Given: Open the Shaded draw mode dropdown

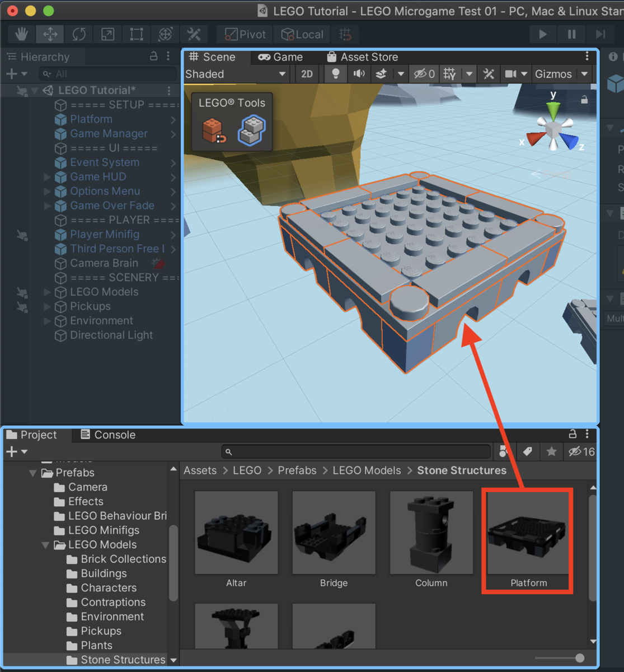Looking at the screenshot, I should pos(236,74).
